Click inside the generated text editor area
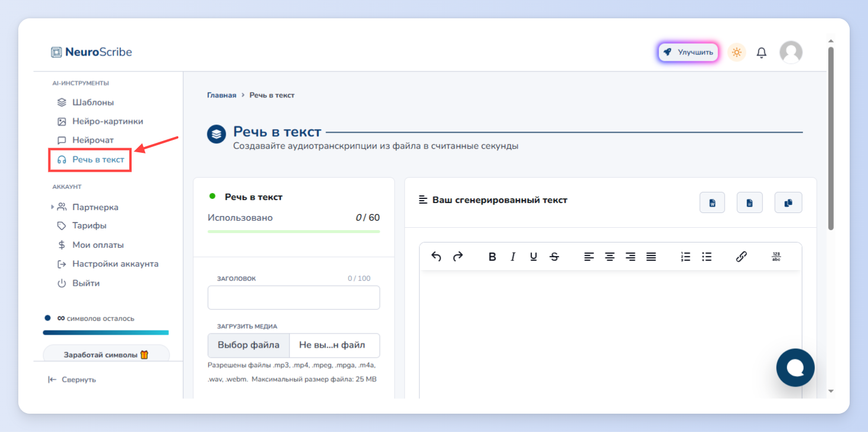 point(611,335)
